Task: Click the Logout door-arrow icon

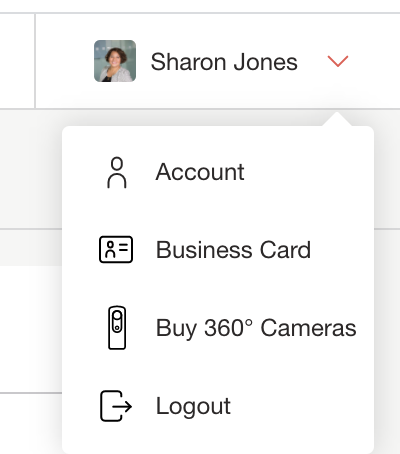Action: point(116,406)
